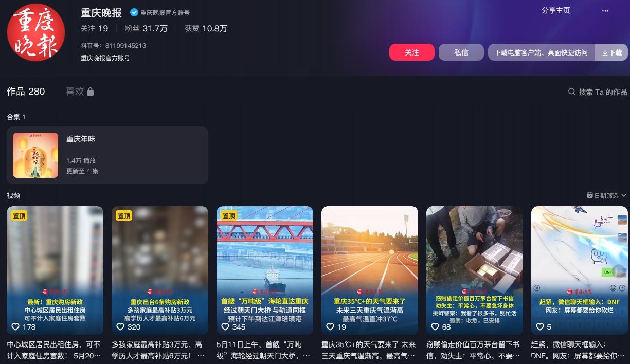
Task: Click the download arrow icon next to 下载
Action: pos(605,52)
